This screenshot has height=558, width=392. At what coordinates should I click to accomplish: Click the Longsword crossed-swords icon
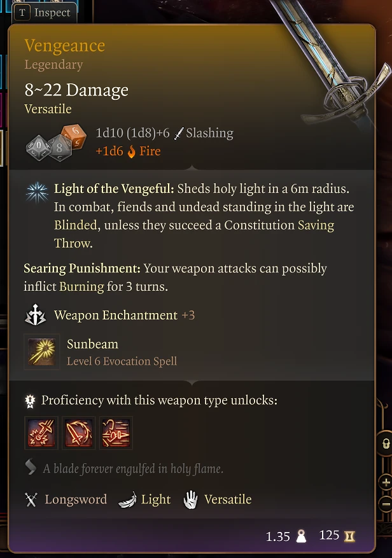31,499
